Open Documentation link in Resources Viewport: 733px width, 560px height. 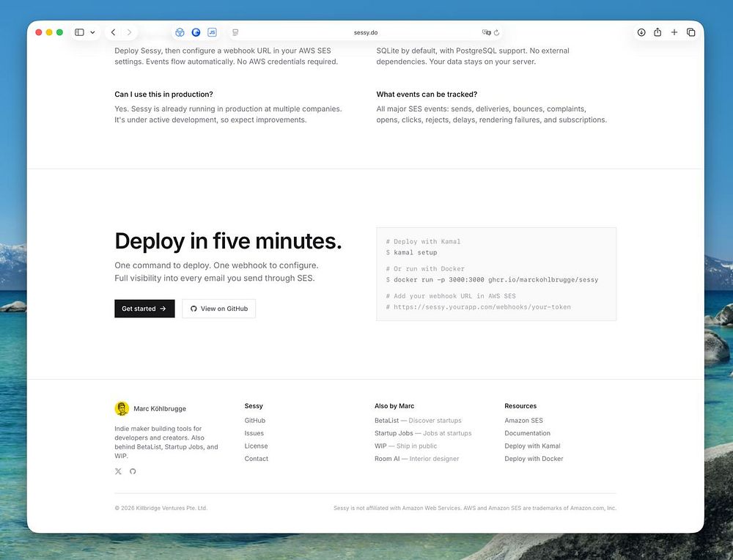tap(527, 433)
